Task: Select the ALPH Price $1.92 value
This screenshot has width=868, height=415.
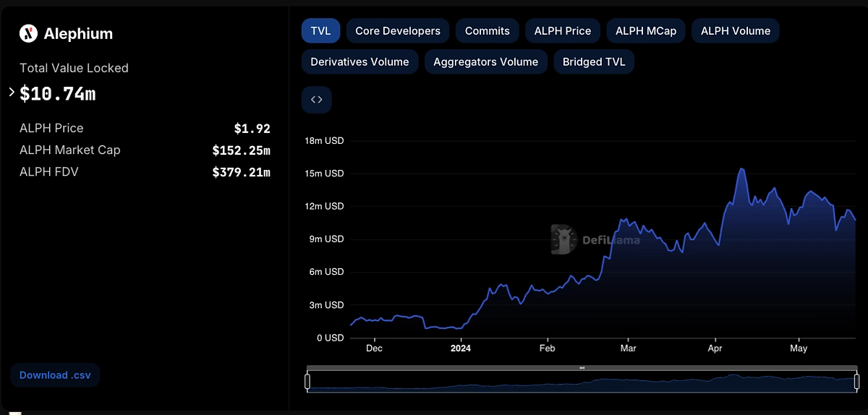Action: [252, 129]
